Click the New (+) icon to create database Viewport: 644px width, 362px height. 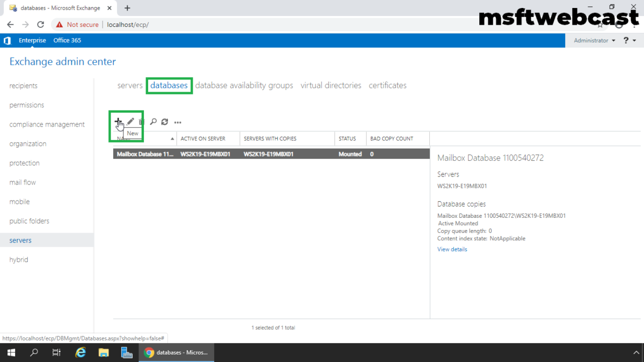(x=119, y=121)
